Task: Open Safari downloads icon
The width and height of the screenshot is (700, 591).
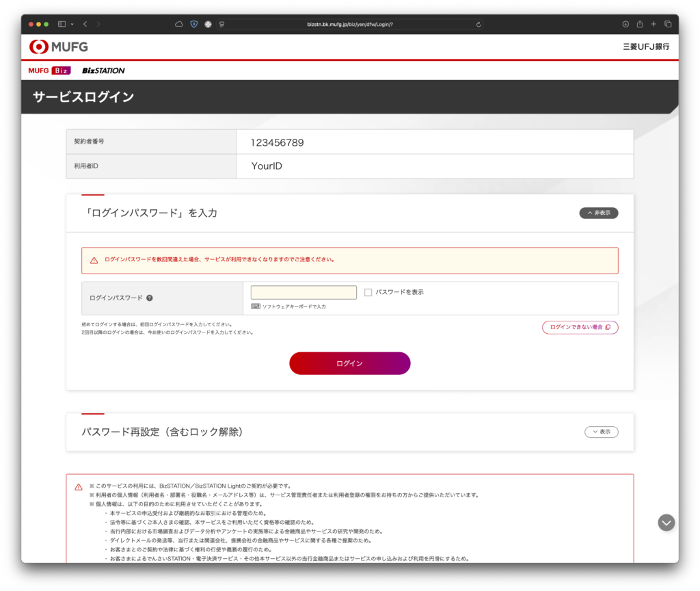Action: pos(625,24)
